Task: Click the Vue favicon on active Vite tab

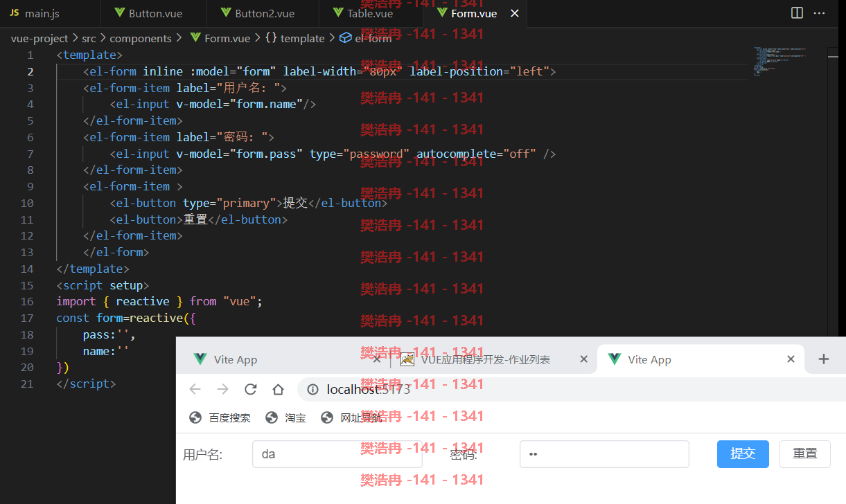Action: point(614,359)
